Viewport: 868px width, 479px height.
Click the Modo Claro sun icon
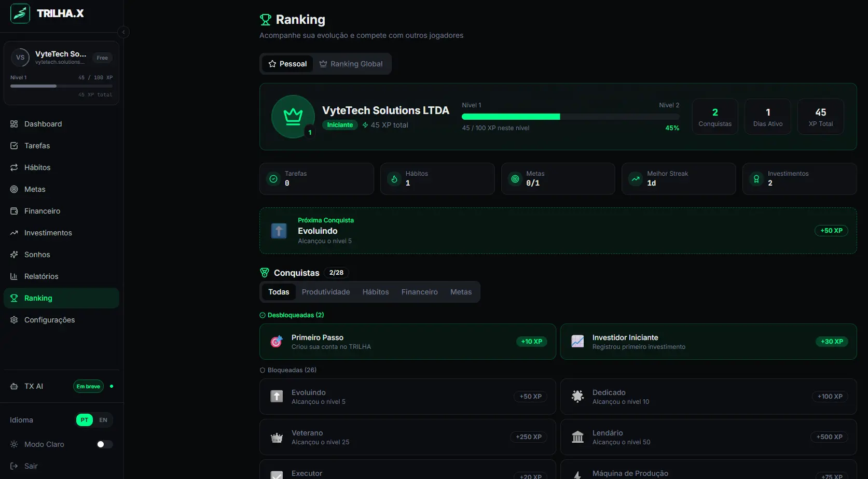click(14, 444)
